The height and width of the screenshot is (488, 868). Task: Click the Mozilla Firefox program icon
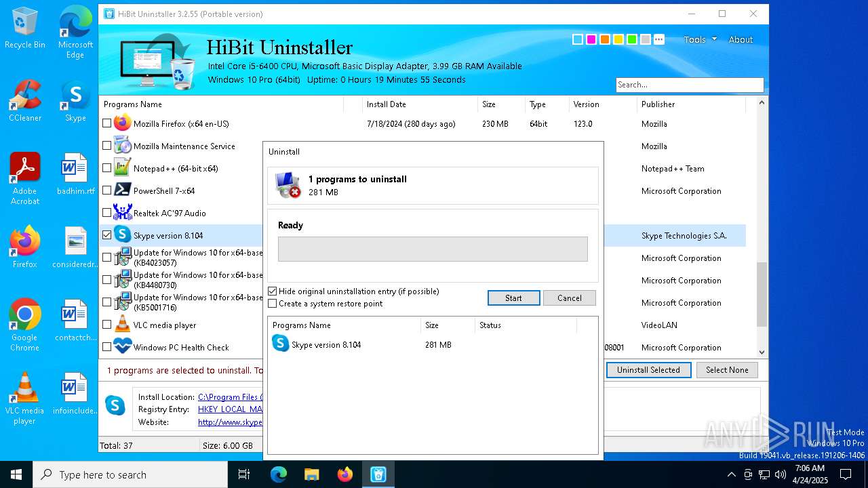[x=122, y=123]
